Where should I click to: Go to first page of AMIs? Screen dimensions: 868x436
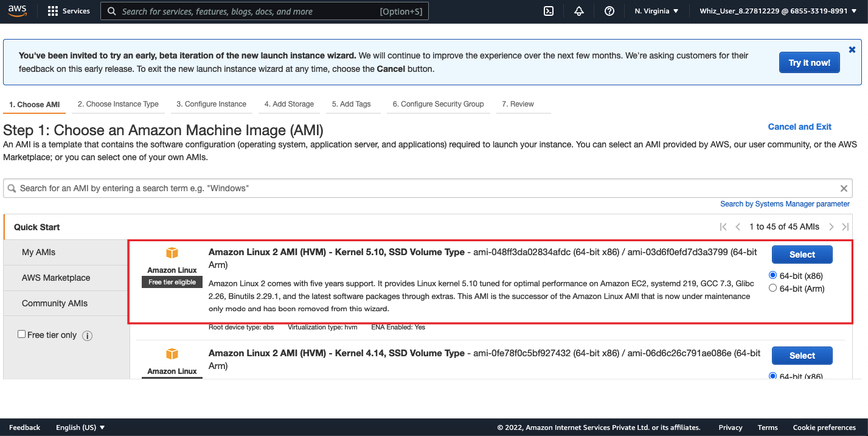click(723, 227)
